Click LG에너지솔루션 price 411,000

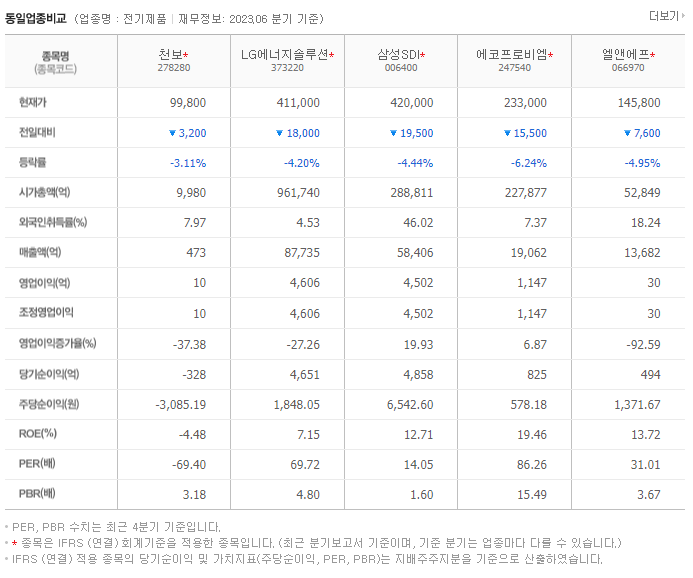click(298, 103)
